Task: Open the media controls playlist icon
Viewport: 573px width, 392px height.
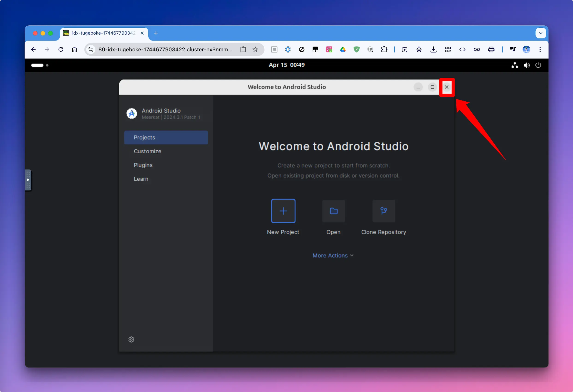Action: tap(513, 50)
